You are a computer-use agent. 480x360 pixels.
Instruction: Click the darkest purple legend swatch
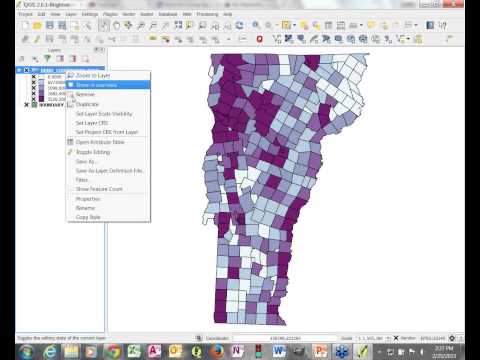41,99
